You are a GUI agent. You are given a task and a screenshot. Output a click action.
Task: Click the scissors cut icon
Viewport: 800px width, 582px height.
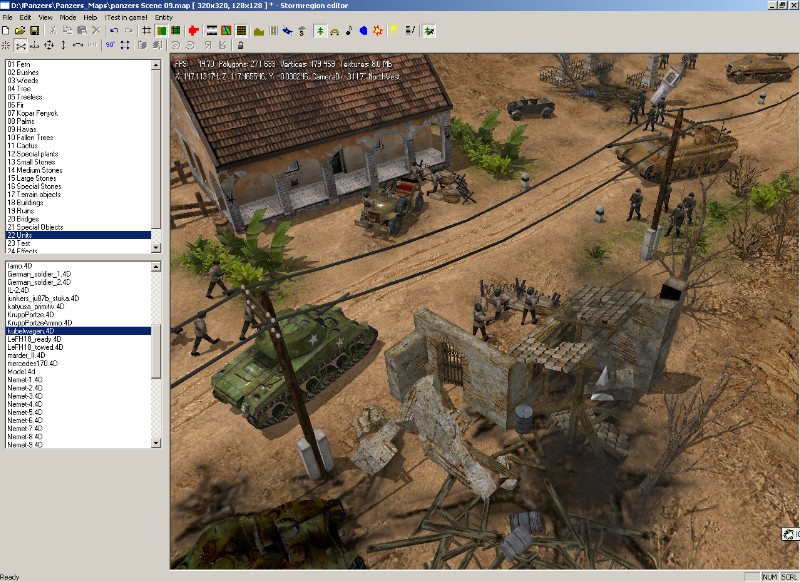click(52, 32)
